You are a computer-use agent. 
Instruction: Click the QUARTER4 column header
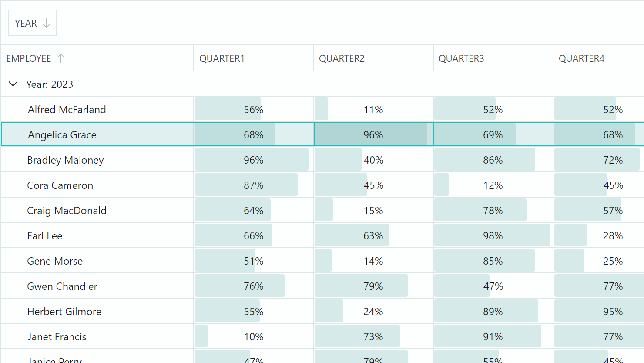(x=581, y=58)
